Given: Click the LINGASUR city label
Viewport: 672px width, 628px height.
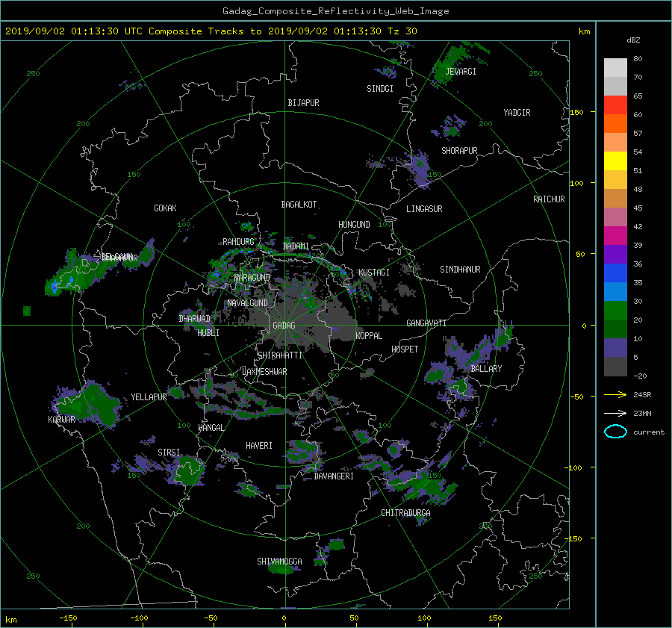Looking at the screenshot, I should tap(424, 209).
